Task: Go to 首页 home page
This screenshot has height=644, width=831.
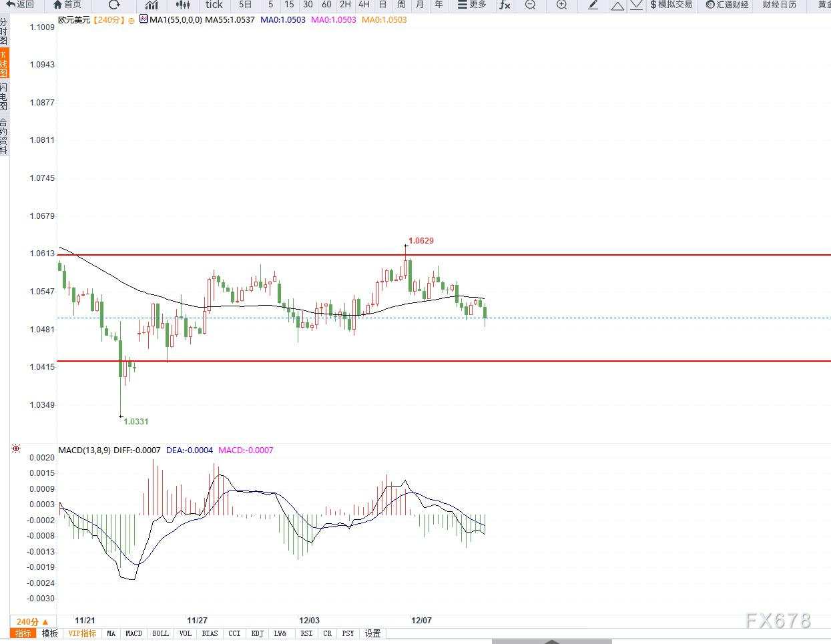Action: click(67, 5)
